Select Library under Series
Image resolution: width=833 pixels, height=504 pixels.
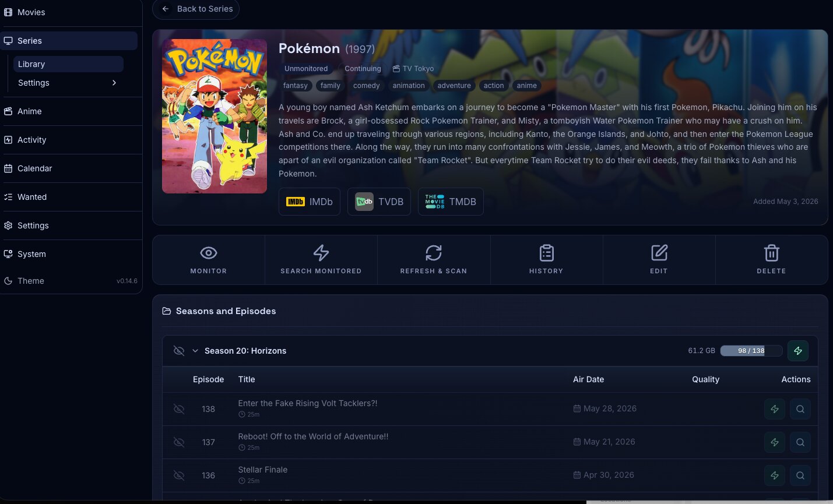(68, 64)
